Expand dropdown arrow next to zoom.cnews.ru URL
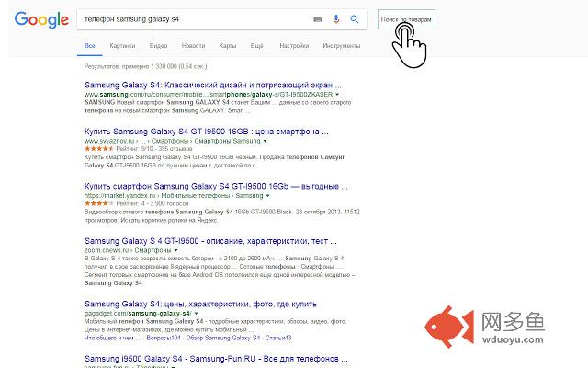 click(x=175, y=250)
